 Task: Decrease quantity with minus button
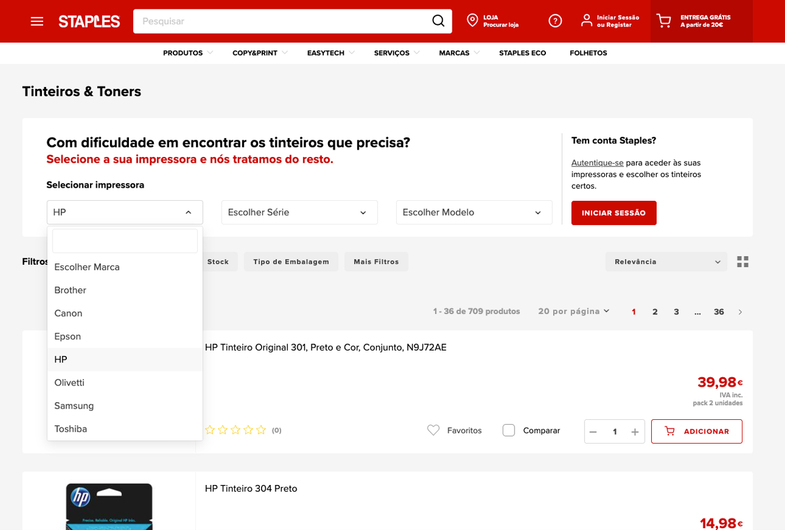coord(593,432)
